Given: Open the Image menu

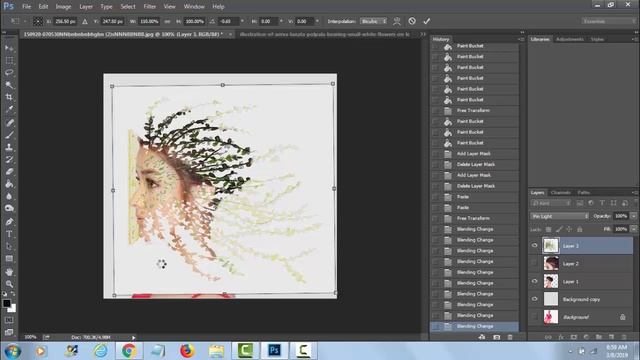Looking at the screenshot, I should point(63,7).
